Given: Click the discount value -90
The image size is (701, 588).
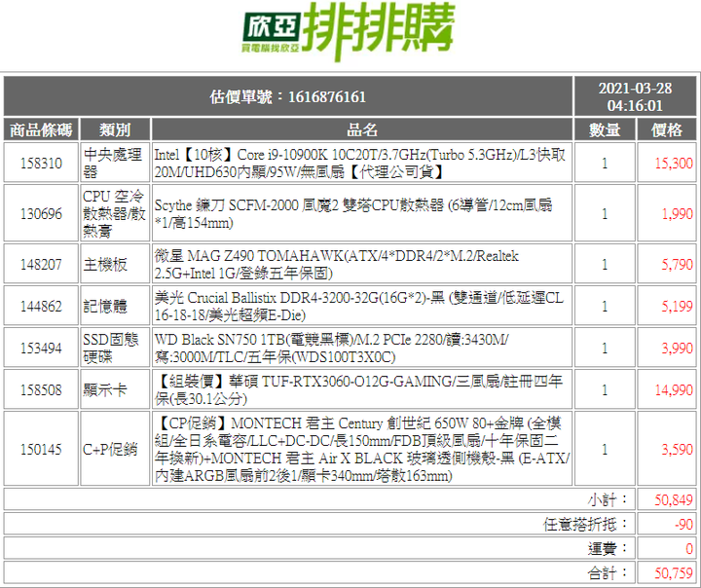Looking at the screenshot, I should [684, 524].
